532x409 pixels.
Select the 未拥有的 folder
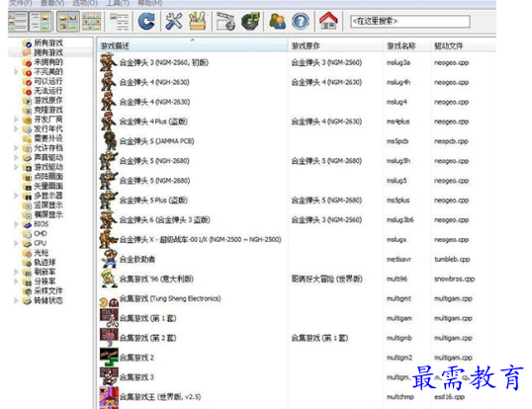[x=48, y=62]
